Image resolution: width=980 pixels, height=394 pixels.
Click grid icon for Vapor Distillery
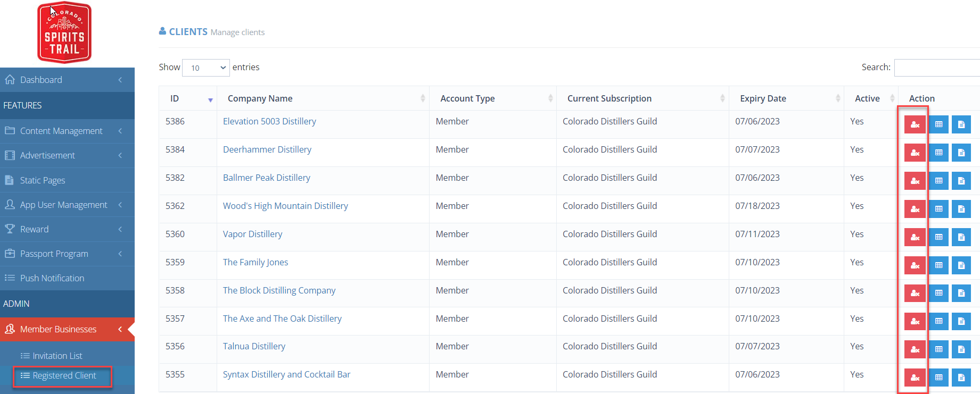[x=938, y=237]
